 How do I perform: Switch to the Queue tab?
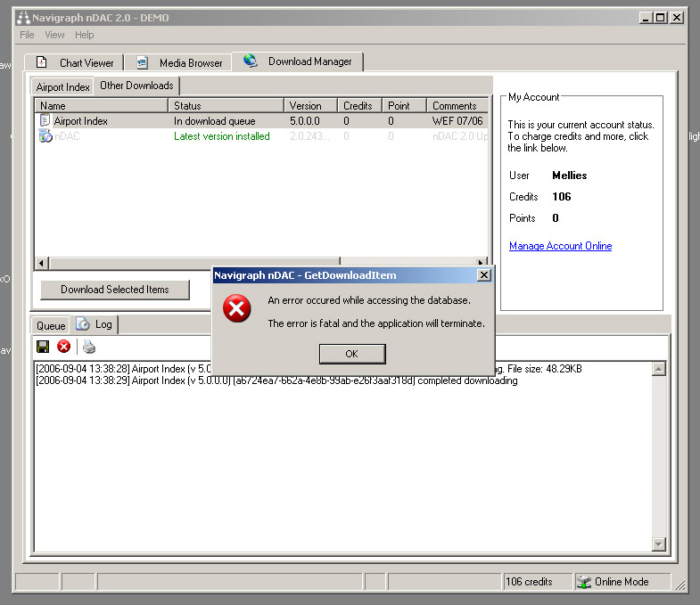coord(51,326)
